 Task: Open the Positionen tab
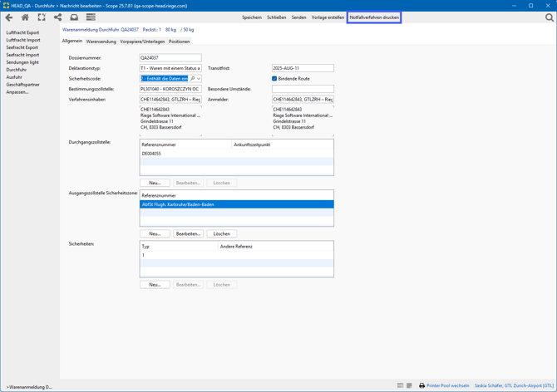pos(179,42)
